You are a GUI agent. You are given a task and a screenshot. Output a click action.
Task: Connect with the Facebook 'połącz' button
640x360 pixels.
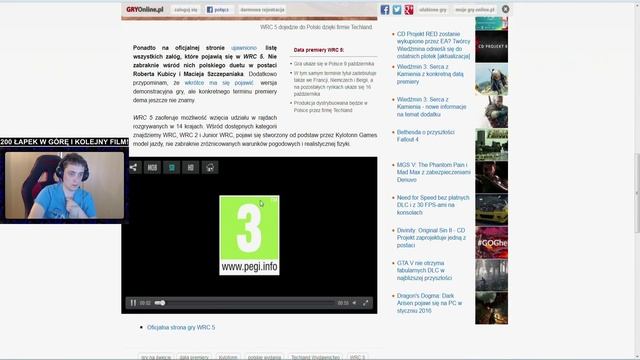[x=218, y=9]
